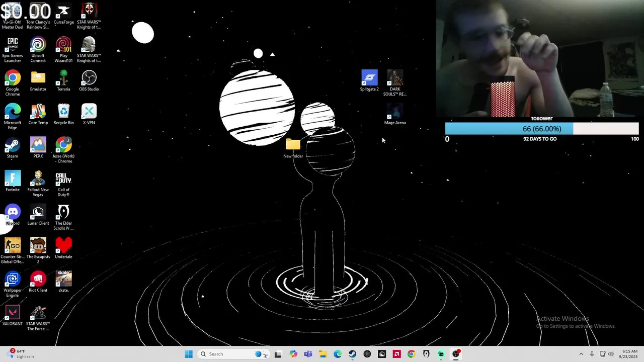Open Oblivion icon on the taskbar
The height and width of the screenshot is (362, 644).
(426, 354)
